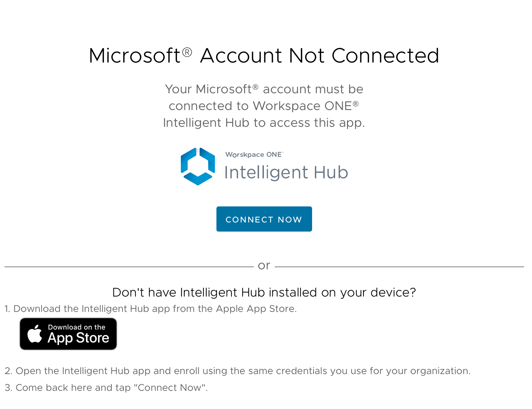Click the "Your Microsoft account must be" line
Screen dimensions: 532x409
pos(264,89)
